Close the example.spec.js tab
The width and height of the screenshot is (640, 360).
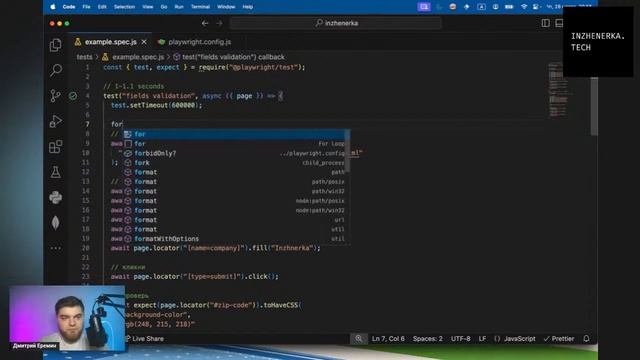tap(144, 42)
